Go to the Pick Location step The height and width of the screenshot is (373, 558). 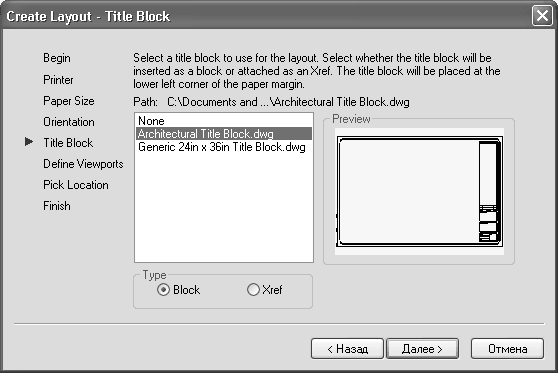click(76, 185)
